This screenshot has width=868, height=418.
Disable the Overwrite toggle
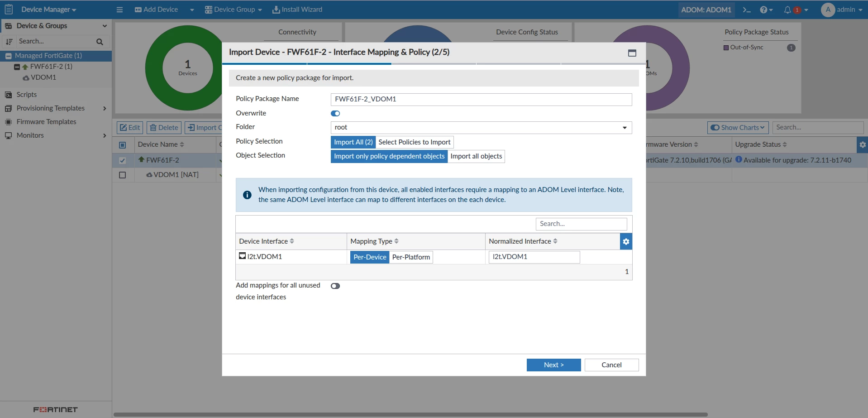[335, 113]
